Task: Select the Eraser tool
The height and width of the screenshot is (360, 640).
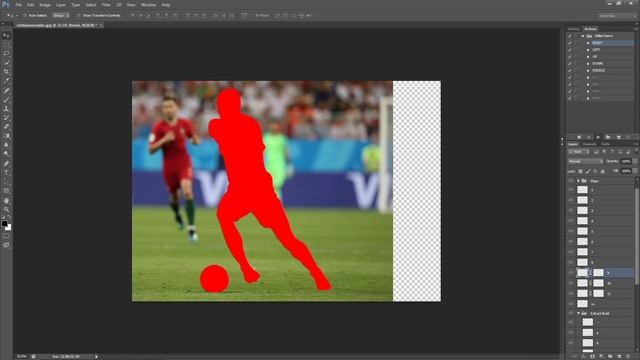Action: pos(6,127)
